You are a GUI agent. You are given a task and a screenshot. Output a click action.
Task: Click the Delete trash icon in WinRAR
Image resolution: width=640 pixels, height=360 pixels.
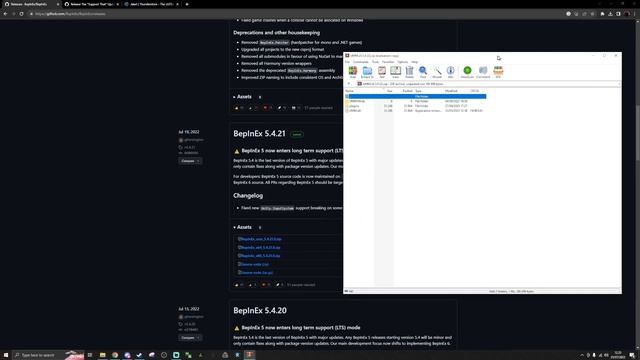(x=409, y=72)
